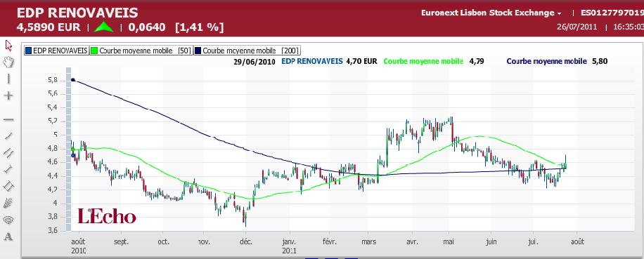Select the text annotation A tool

click(8, 237)
